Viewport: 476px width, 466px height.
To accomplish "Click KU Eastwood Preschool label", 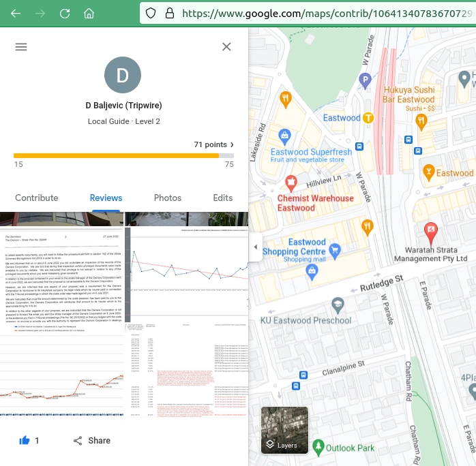I will point(306,320).
